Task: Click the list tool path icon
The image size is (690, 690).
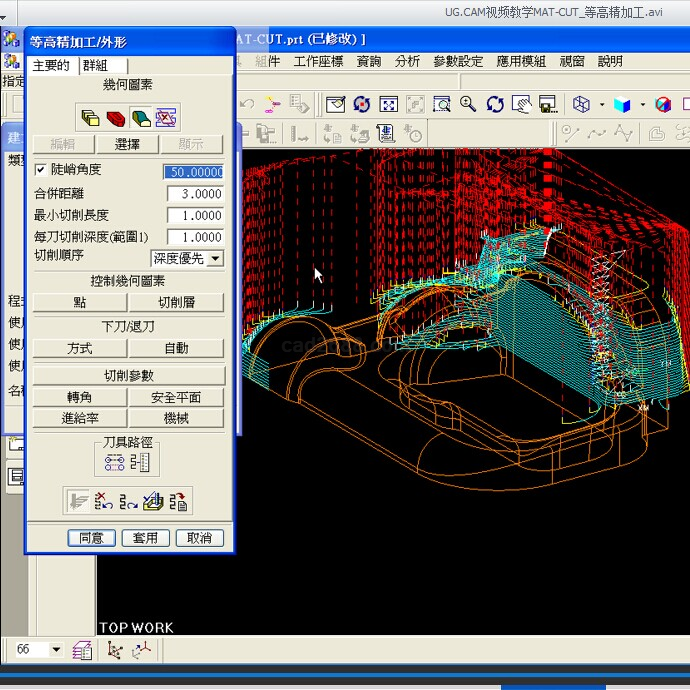Action: [179, 501]
